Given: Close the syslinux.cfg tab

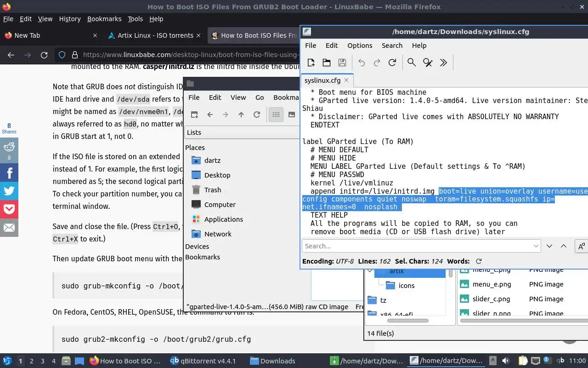Looking at the screenshot, I should pos(346,80).
